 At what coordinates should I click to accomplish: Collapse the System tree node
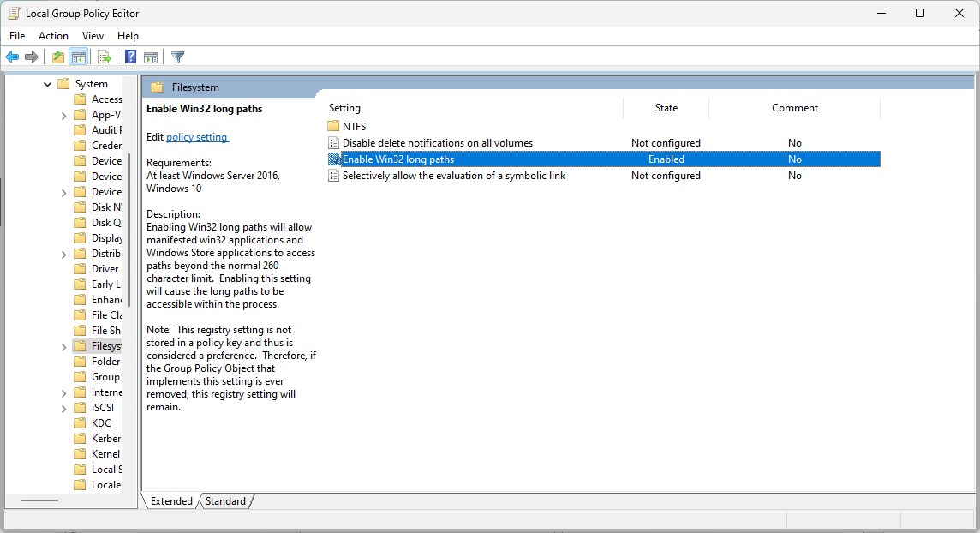47,84
